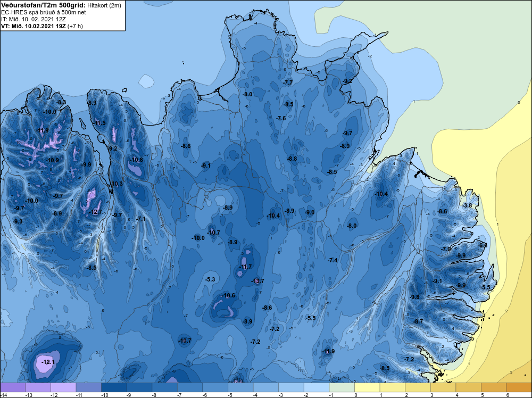Click the -7.7 temperature value
Viewport: 532px width, 398px height.
coord(287,83)
